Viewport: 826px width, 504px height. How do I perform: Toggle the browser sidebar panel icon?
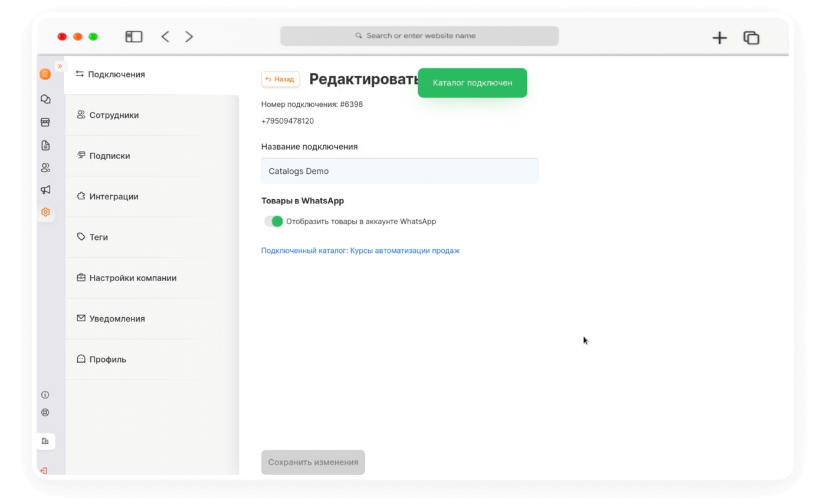134,37
